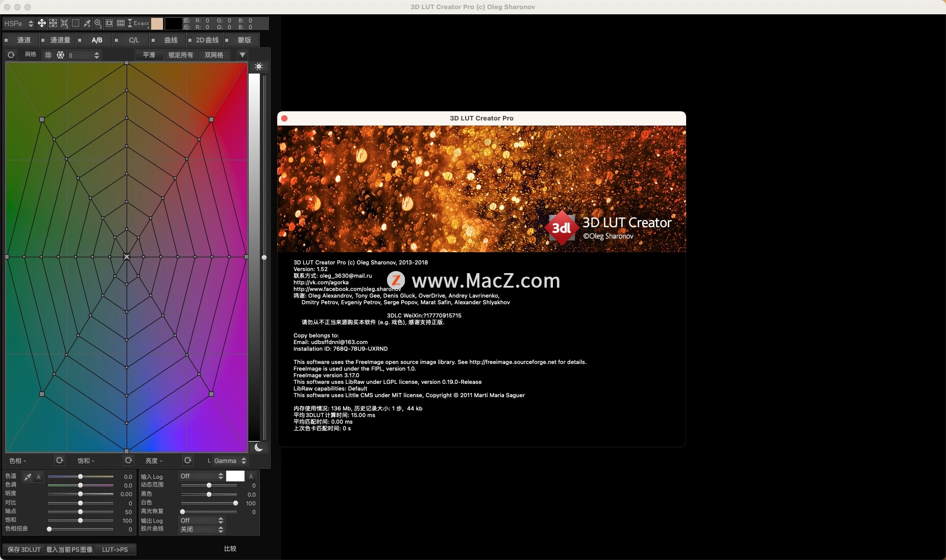Click the 比较 compare button
Image resolution: width=946 pixels, height=560 pixels.
tap(230, 549)
